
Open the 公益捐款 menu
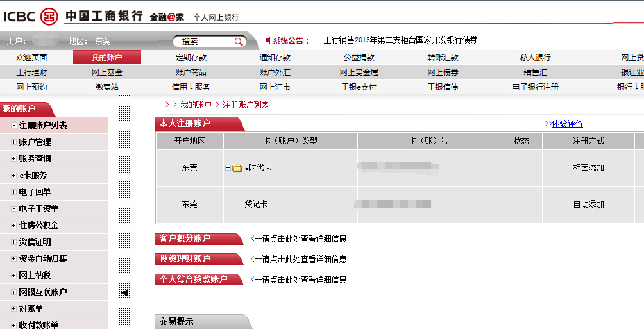pos(359,58)
